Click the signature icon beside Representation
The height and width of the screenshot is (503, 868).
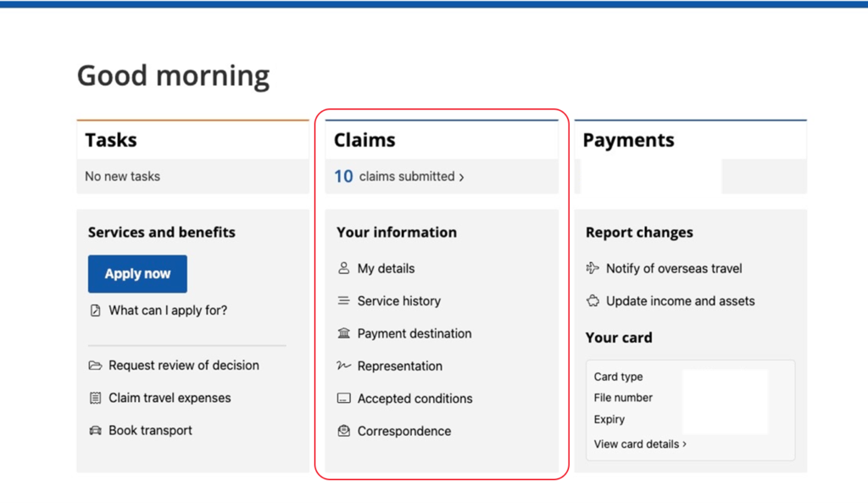pyautogui.click(x=344, y=366)
